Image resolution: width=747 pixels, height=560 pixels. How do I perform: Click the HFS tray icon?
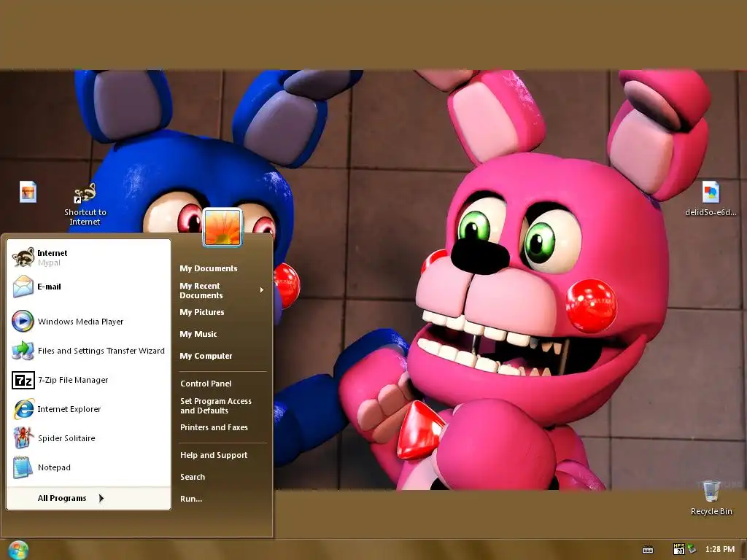tap(679, 549)
